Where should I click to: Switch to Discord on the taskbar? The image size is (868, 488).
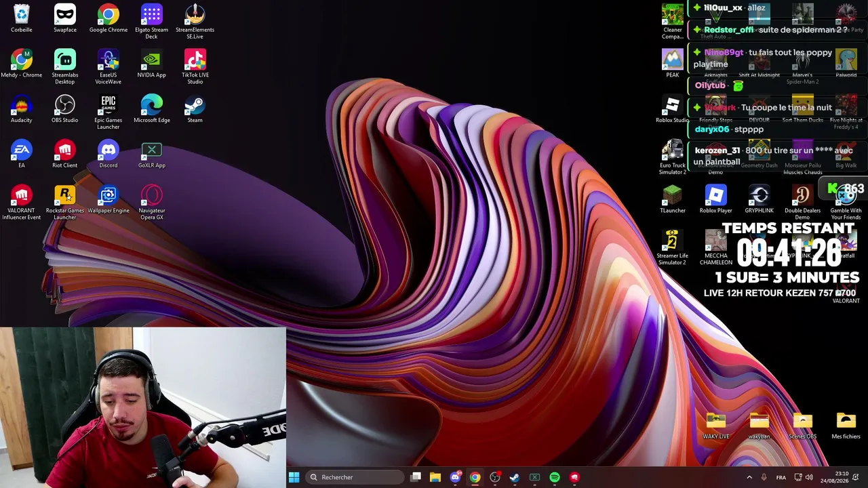click(x=455, y=477)
